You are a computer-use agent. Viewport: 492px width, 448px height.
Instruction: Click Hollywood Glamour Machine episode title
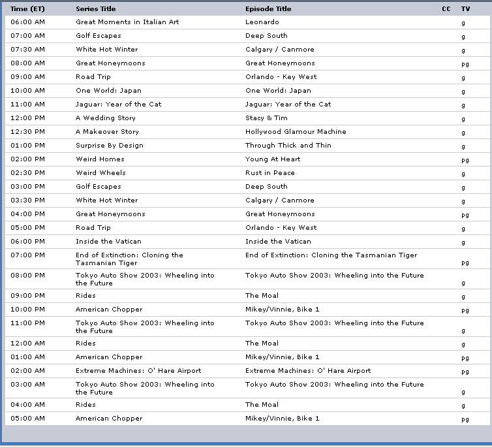coord(296,132)
